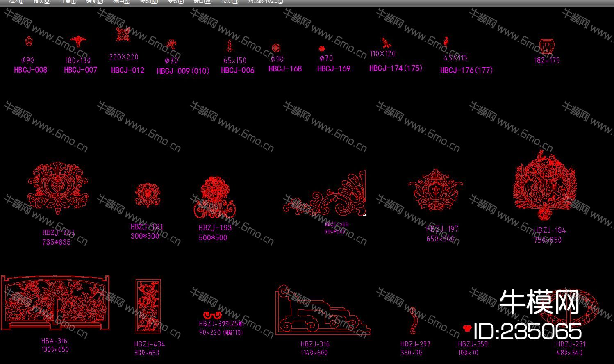Click the HBCJ-176(177) label
Screen dimensions: 614x364
pyautogui.click(x=466, y=70)
